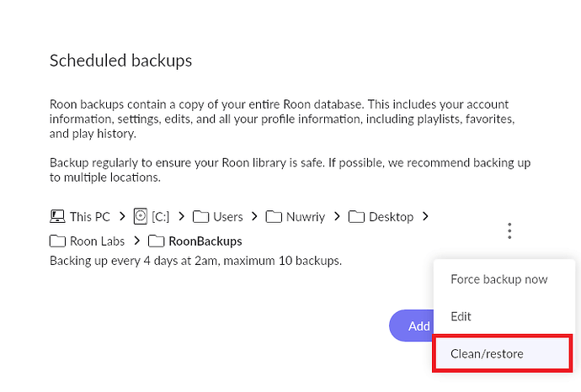Click the This PC computer icon
The height and width of the screenshot is (392, 581).
tap(57, 217)
